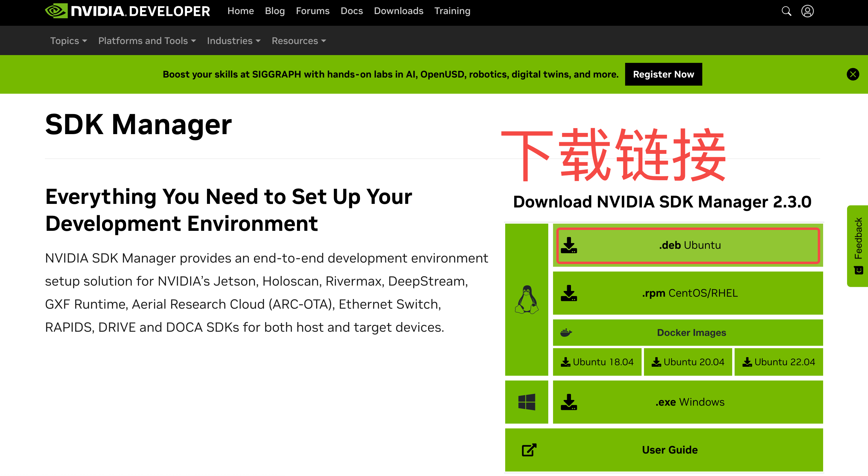The height and width of the screenshot is (476, 868).
Task: Open the Training nav item
Action: coord(452,11)
